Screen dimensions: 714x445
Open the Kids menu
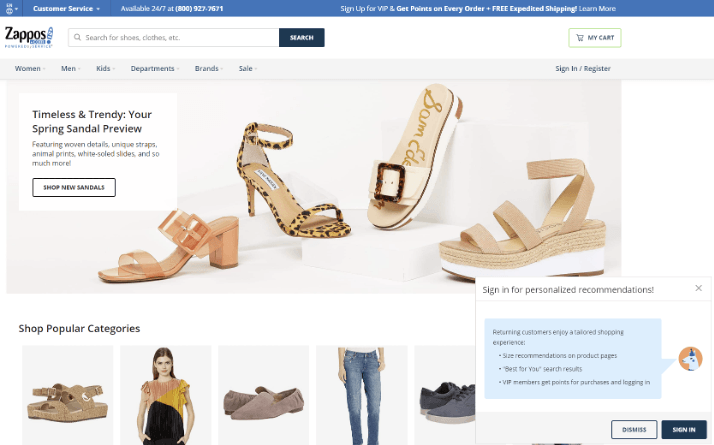click(105, 68)
